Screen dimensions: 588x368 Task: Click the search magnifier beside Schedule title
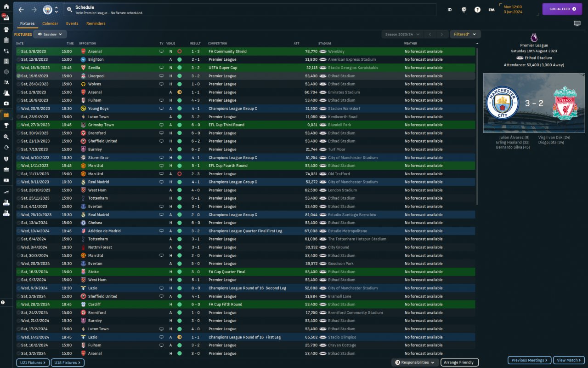click(69, 9)
